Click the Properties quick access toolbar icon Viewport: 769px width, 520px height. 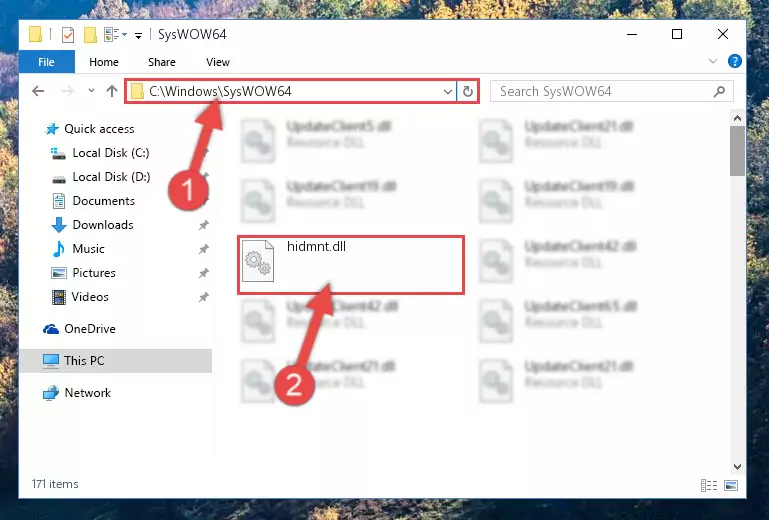pyautogui.click(x=68, y=35)
